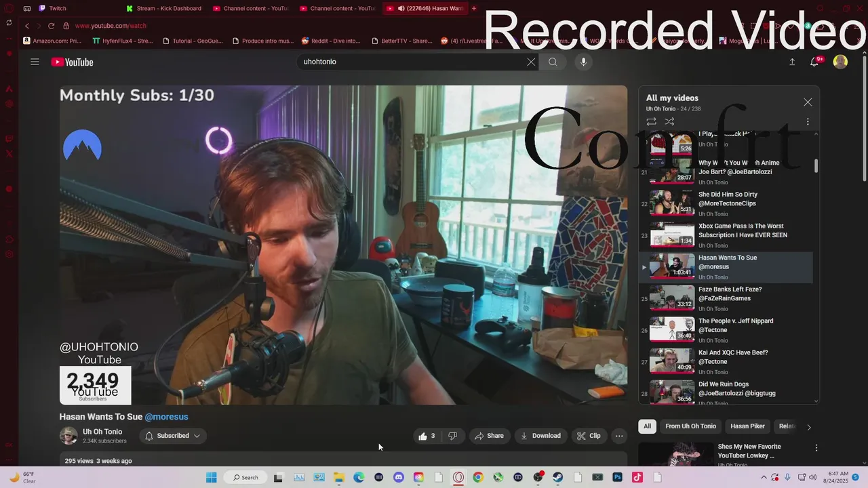This screenshot has height=488, width=868.
Task: Open the @moresus link in title
Action: pyautogui.click(x=166, y=417)
